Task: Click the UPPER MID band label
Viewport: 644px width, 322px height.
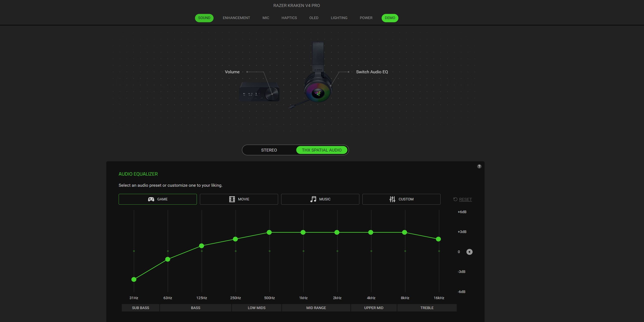Action: click(x=374, y=308)
